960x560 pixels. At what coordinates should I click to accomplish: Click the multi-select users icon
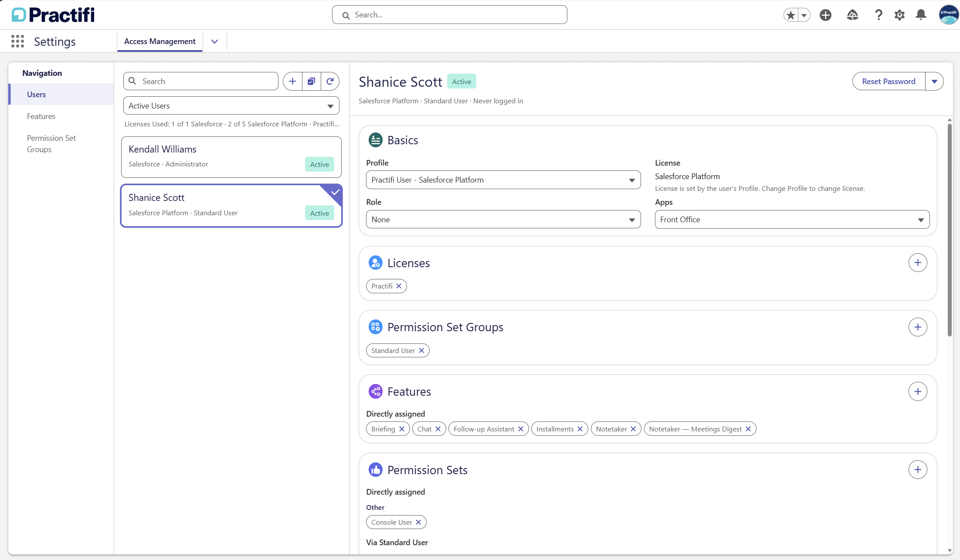pyautogui.click(x=311, y=81)
